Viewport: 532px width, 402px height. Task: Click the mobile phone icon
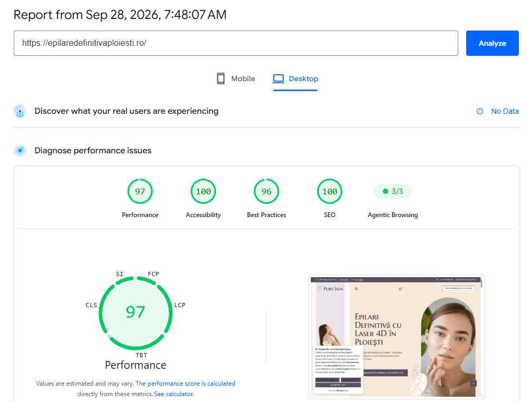221,79
